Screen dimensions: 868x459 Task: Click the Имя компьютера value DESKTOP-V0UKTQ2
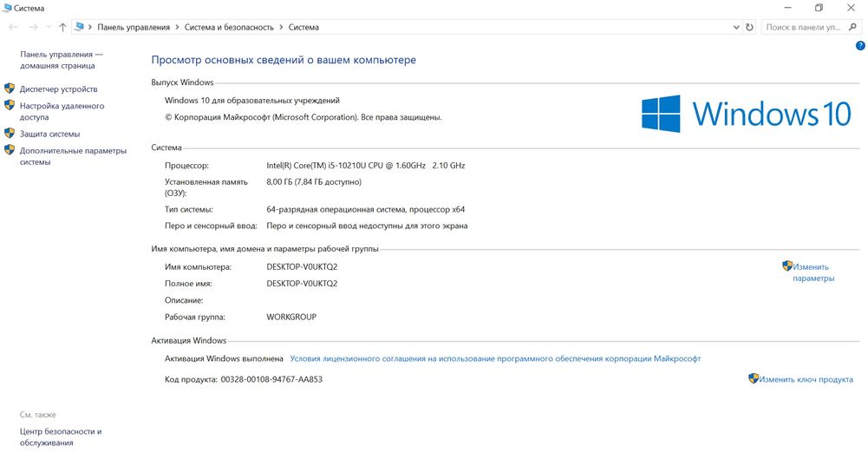[x=302, y=267]
